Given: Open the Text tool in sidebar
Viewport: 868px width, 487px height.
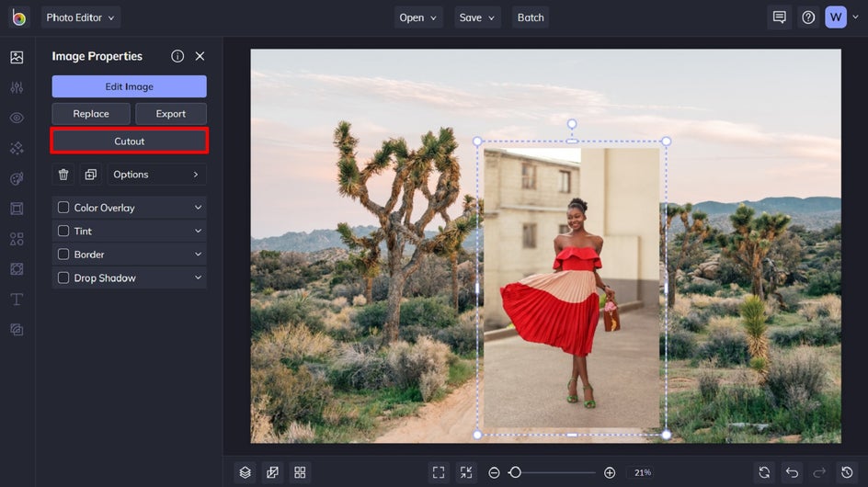Looking at the screenshot, I should tap(17, 300).
